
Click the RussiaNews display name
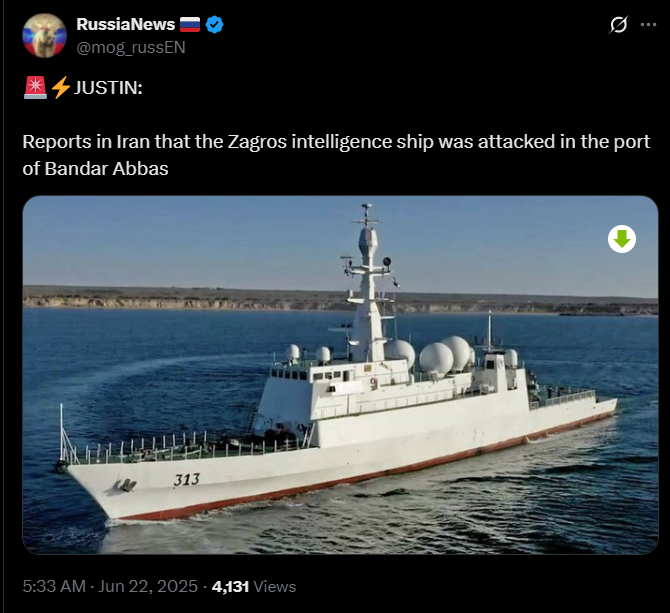point(126,24)
